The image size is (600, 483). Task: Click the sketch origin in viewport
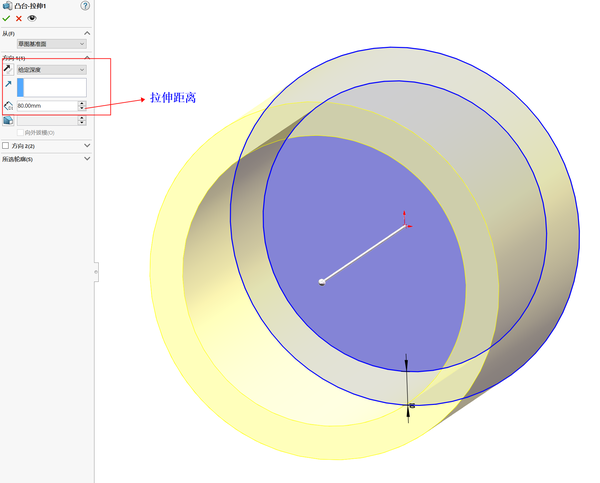[x=406, y=226]
